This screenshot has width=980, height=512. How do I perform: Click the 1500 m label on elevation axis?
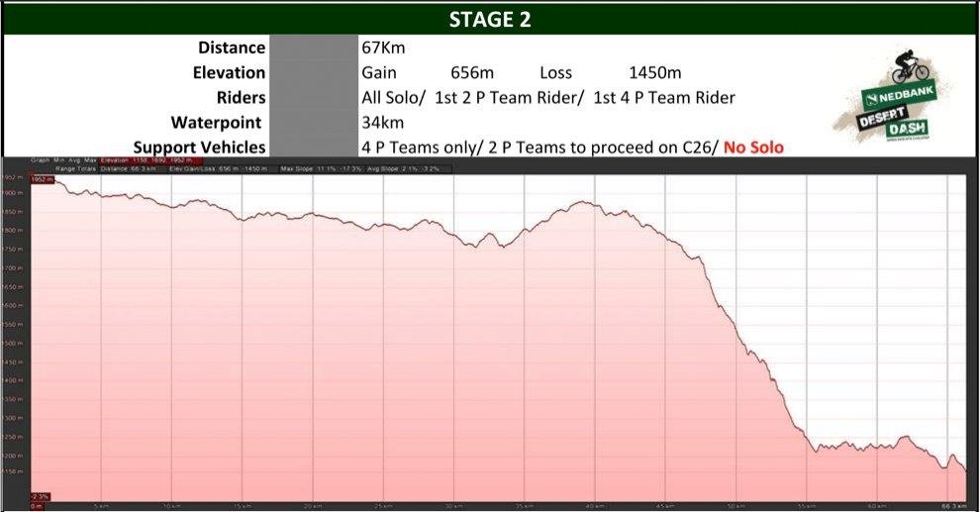[14, 343]
